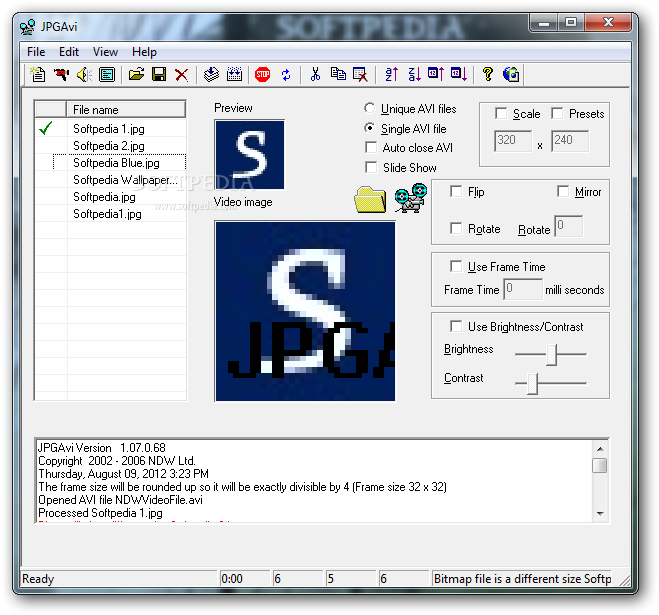Click the stacked pages download icon
Viewport: 659px width, 615px height.
pos(211,75)
